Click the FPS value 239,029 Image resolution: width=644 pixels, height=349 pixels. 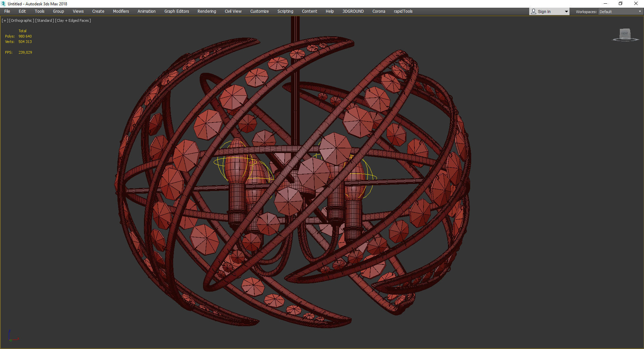(x=25, y=52)
